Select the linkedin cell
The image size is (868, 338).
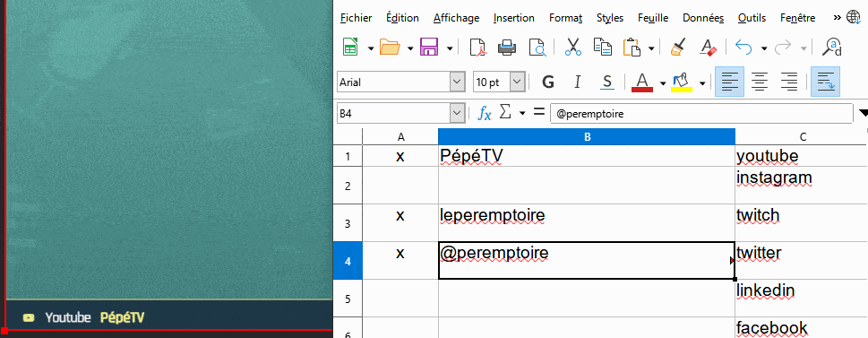coord(802,299)
